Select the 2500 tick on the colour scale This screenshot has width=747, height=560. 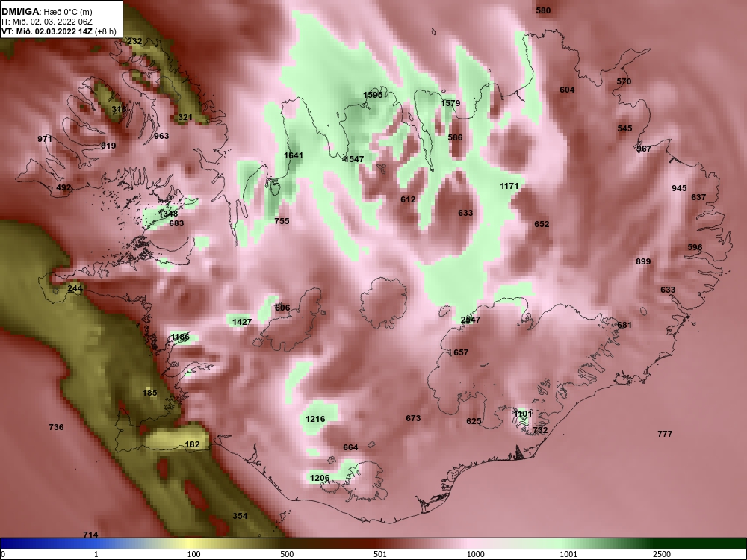[662, 554]
